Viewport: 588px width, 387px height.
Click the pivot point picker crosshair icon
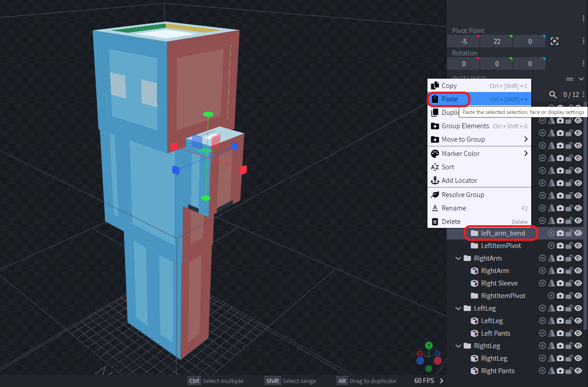(x=554, y=41)
